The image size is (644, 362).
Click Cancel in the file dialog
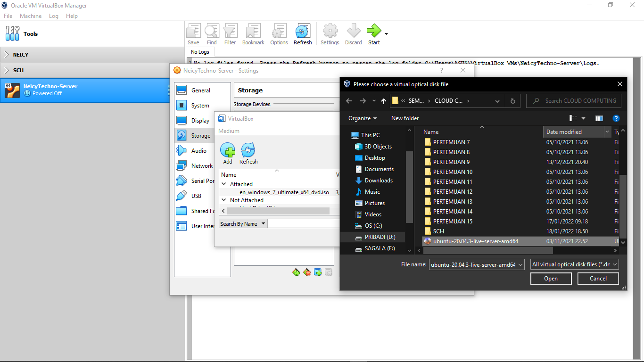(x=598, y=279)
